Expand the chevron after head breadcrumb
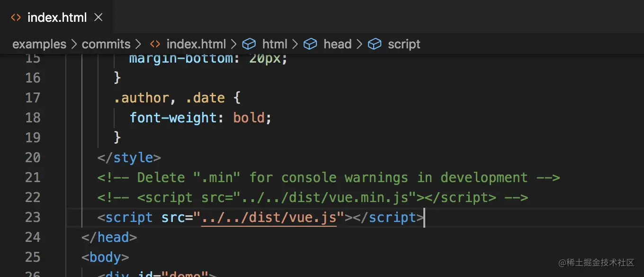 (x=359, y=44)
